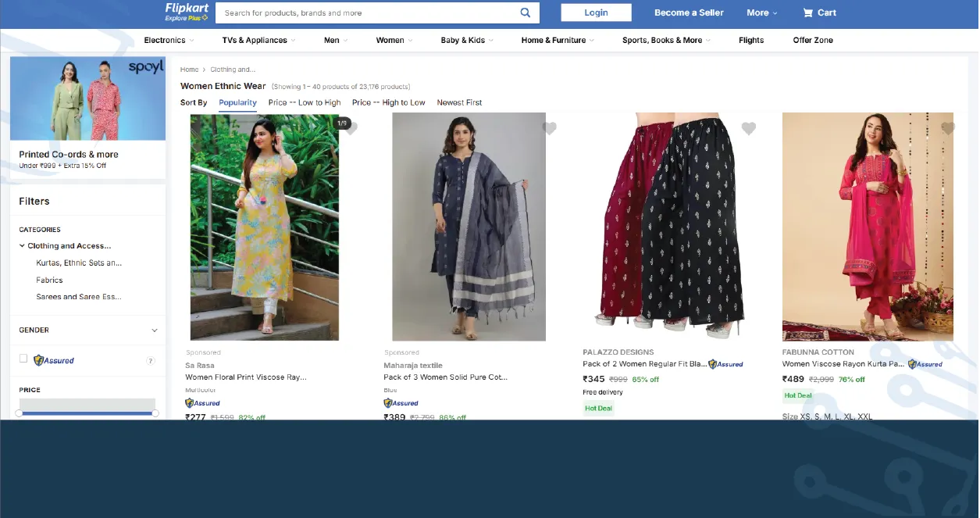Open the Cart
Image resolution: width=980 pixels, height=518 pixels.
(818, 13)
